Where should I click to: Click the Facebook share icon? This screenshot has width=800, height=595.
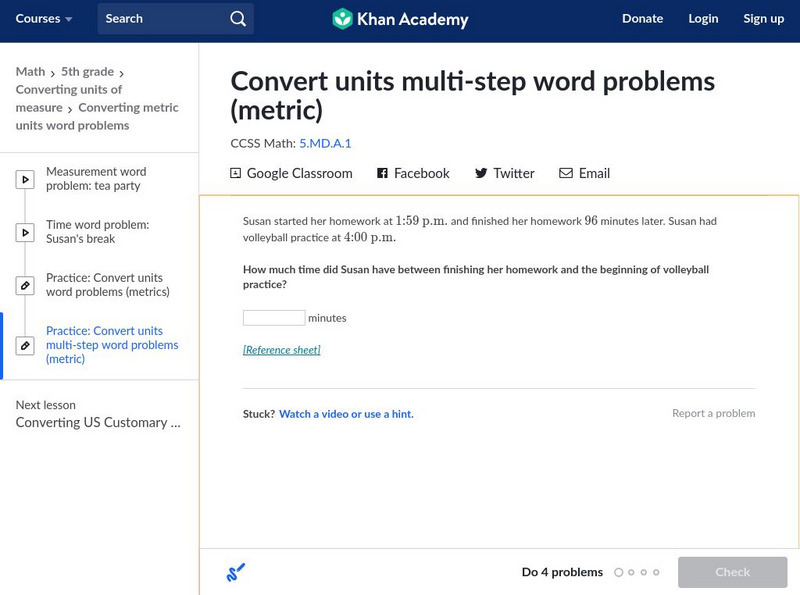[x=382, y=173]
